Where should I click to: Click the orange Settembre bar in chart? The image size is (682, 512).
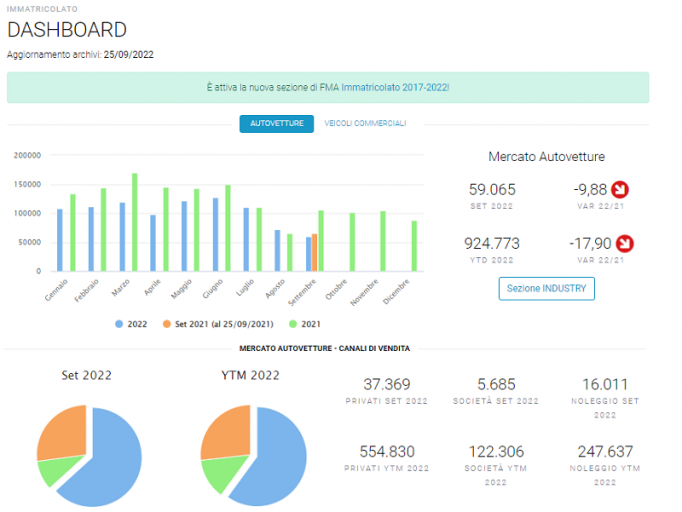314,253
